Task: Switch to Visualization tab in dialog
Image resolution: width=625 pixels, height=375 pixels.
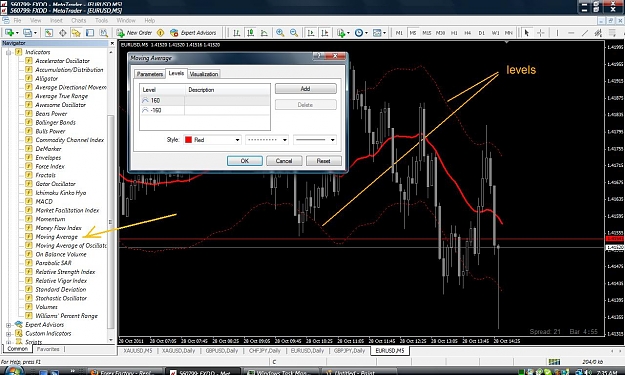Action: 204,74
